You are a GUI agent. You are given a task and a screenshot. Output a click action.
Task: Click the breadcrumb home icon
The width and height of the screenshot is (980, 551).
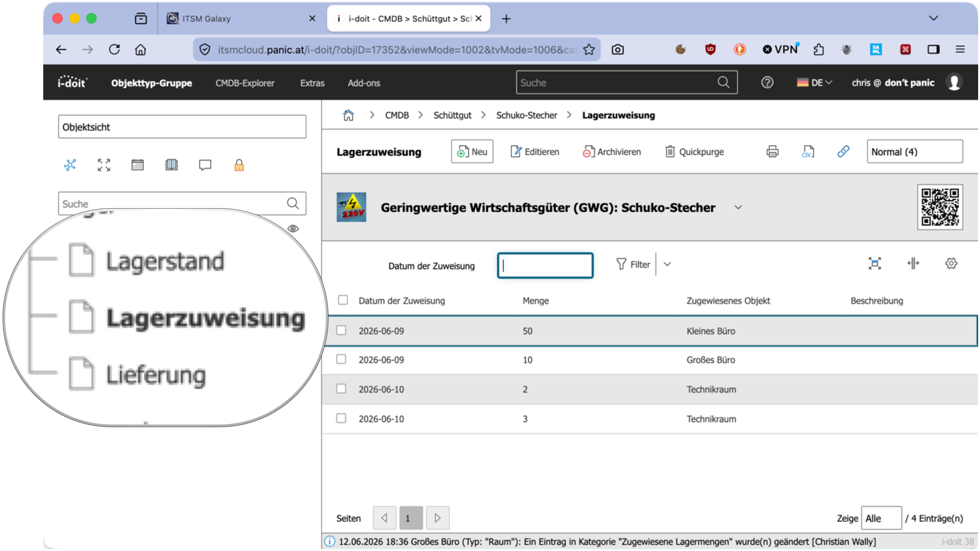tap(348, 115)
